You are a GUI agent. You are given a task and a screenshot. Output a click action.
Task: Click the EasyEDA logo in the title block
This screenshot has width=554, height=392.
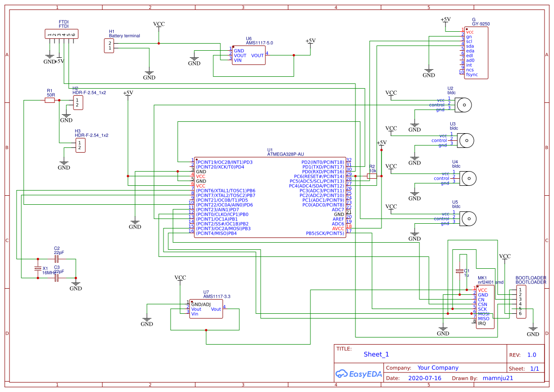(359, 374)
